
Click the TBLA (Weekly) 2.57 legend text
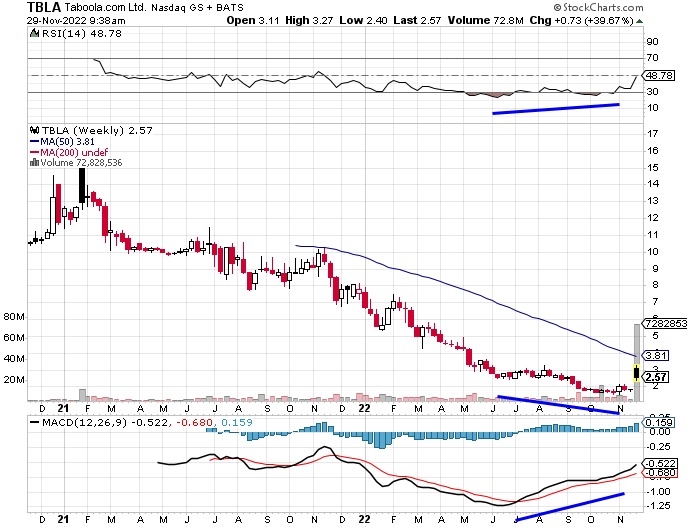(97, 130)
